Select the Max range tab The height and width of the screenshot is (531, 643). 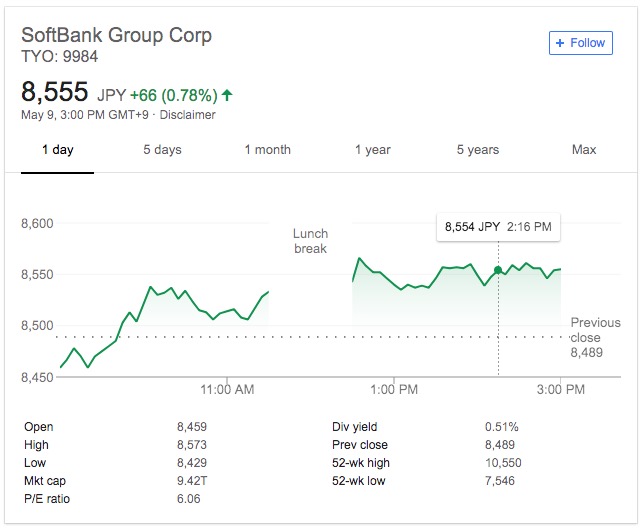[x=584, y=150]
